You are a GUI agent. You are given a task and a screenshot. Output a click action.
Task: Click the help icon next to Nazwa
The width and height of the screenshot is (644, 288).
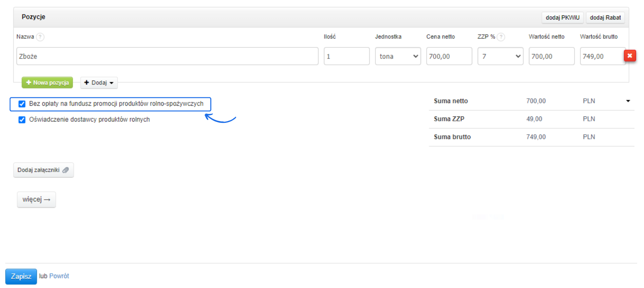click(x=40, y=37)
